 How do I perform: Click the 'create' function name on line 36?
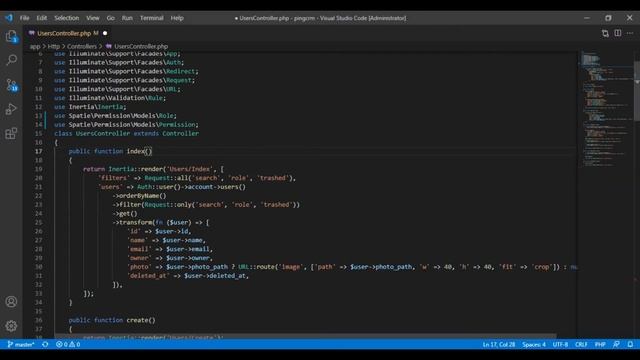(x=137, y=320)
